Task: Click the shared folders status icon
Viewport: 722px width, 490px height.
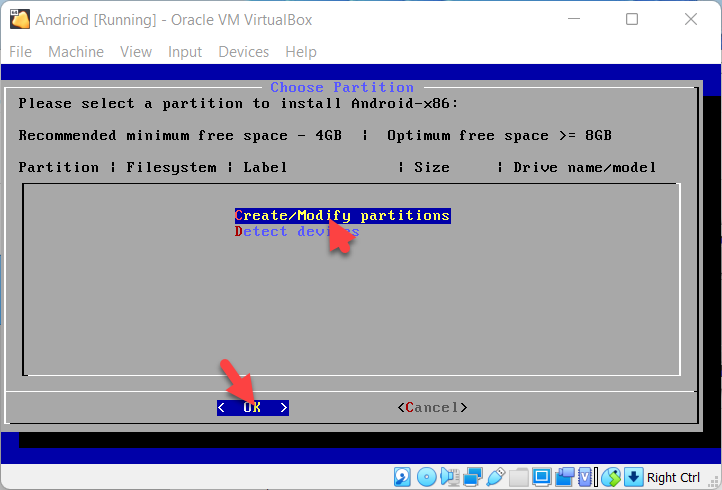Action: point(518,476)
